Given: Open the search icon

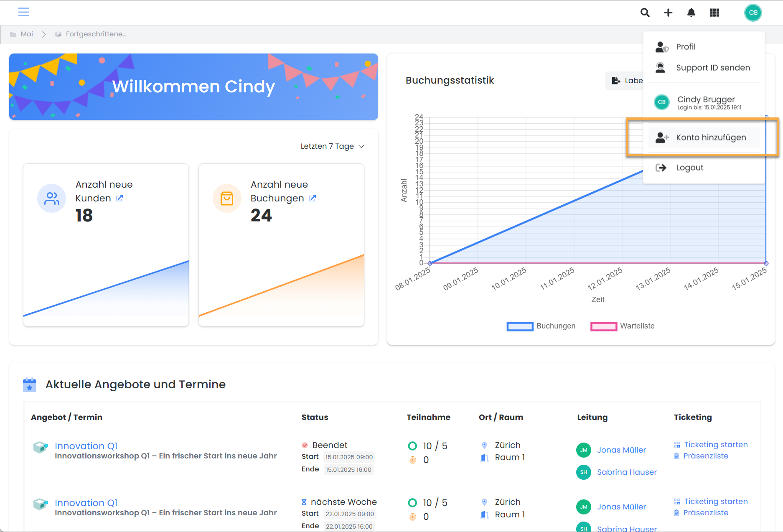Looking at the screenshot, I should point(645,13).
